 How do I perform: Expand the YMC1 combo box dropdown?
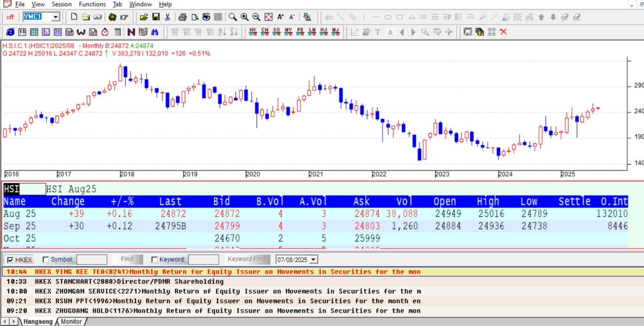pyautogui.click(x=55, y=17)
